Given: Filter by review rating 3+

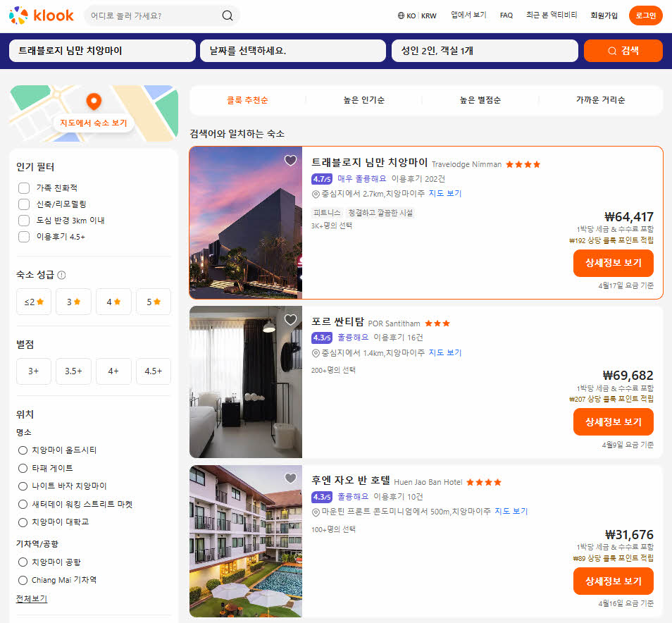Looking at the screenshot, I should click(x=34, y=371).
